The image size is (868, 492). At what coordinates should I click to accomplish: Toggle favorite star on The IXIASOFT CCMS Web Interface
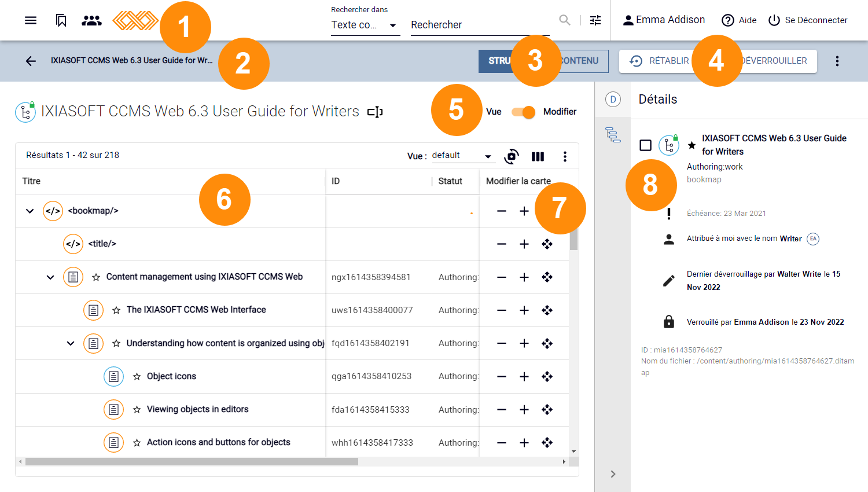point(116,310)
